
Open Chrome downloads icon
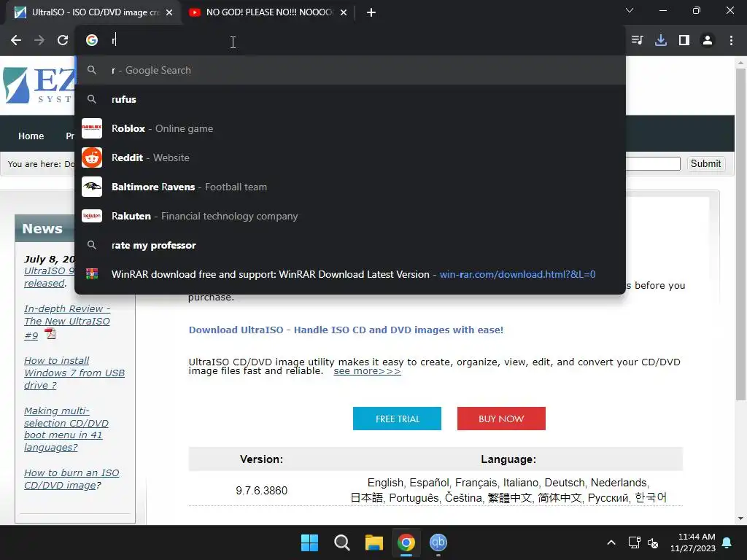pyautogui.click(x=661, y=40)
